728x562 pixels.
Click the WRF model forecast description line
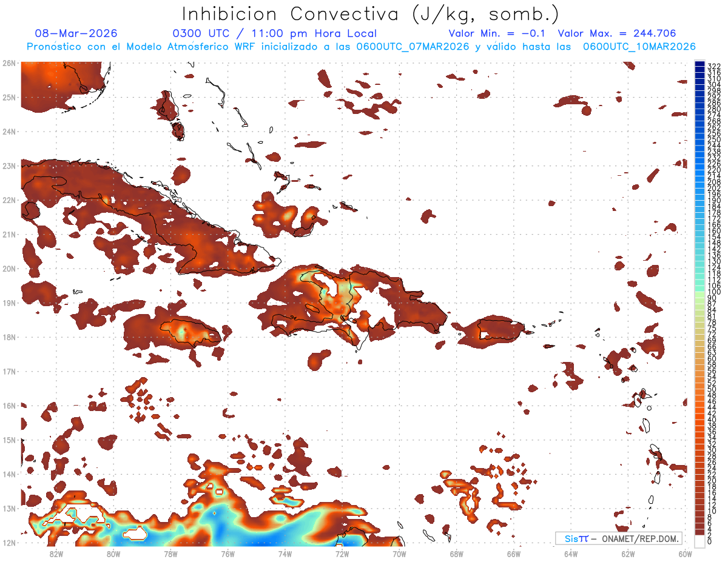(360, 47)
